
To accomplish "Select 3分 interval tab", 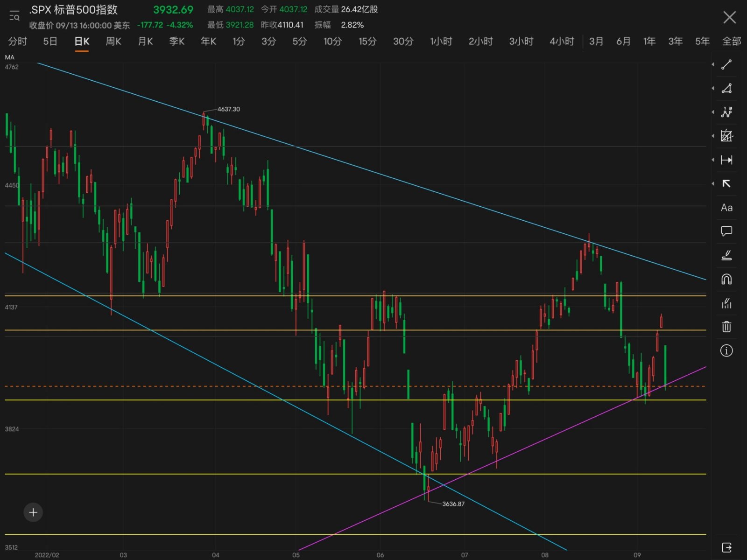I will click(268, 42).
